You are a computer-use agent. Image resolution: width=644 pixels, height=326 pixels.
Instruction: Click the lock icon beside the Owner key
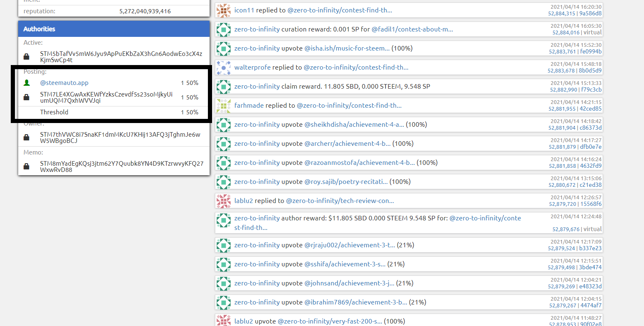point(27,137)
